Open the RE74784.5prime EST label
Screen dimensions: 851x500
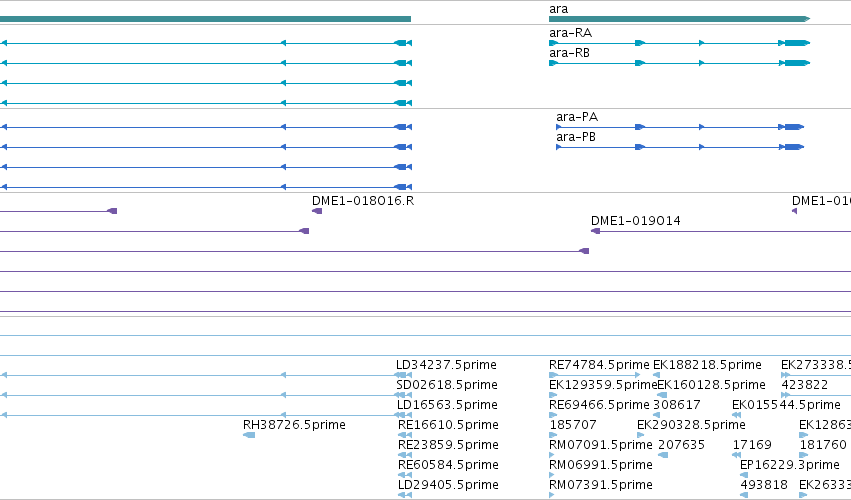(x=599, y=365)
